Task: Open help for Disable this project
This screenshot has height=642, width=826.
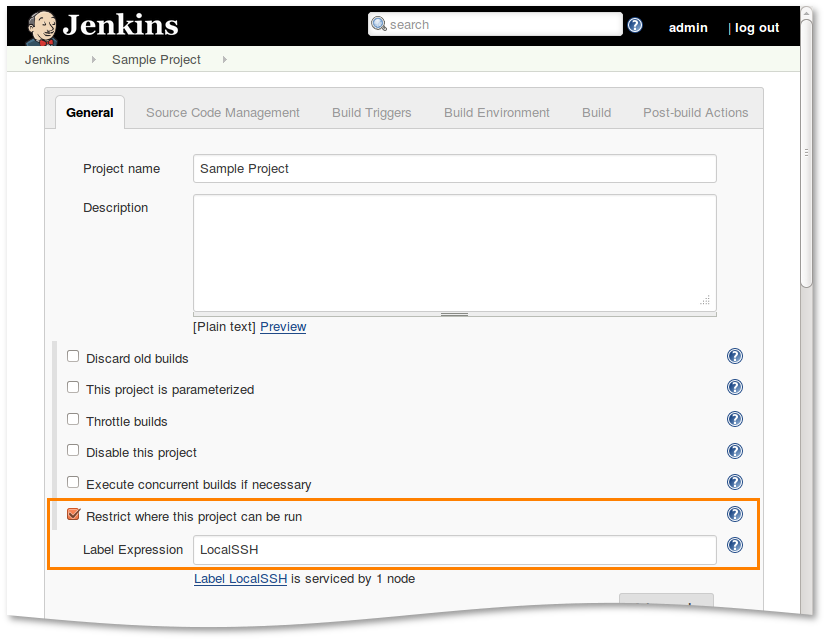Action: (x=734, y=451)
